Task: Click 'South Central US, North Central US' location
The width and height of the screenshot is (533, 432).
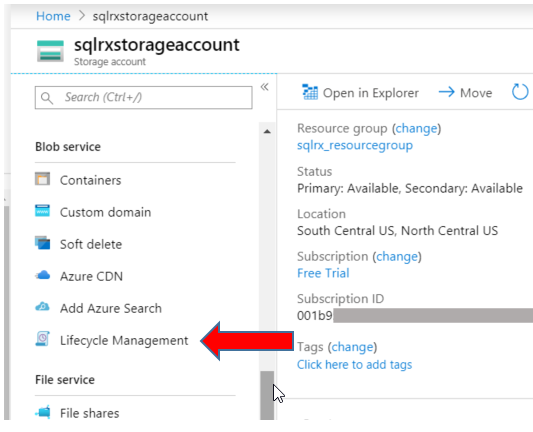Action: 397,230
